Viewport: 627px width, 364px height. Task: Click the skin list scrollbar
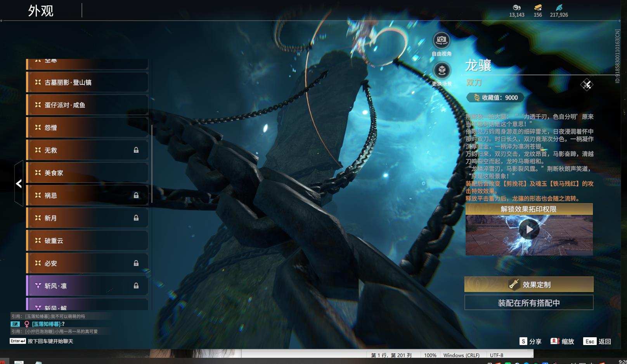(151, 164)
